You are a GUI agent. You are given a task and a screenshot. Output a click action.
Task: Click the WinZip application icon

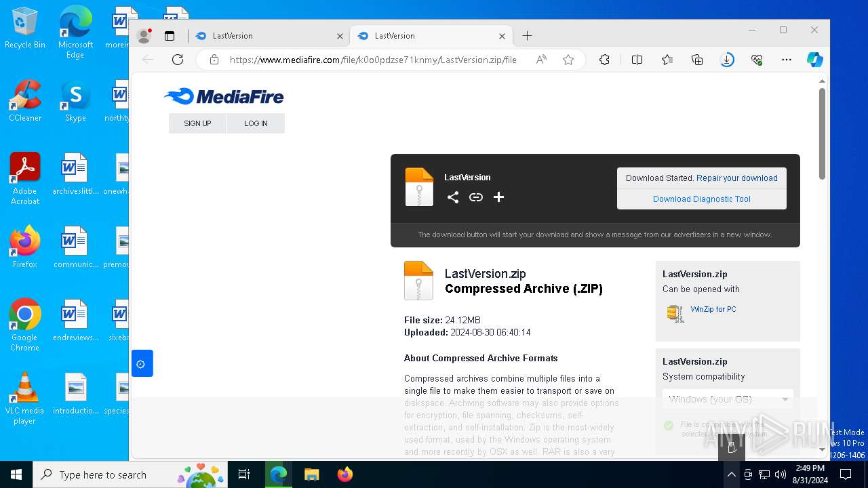(675, 312)
